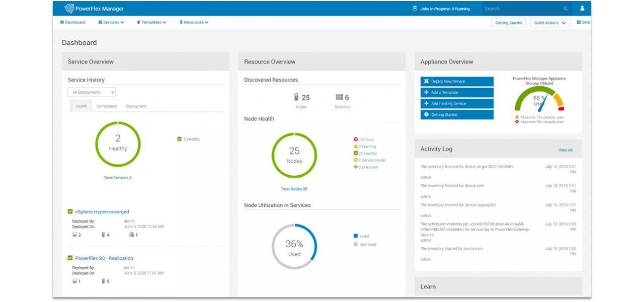
Task: Click the Total Nodes link
Action: tap(291, 189)
